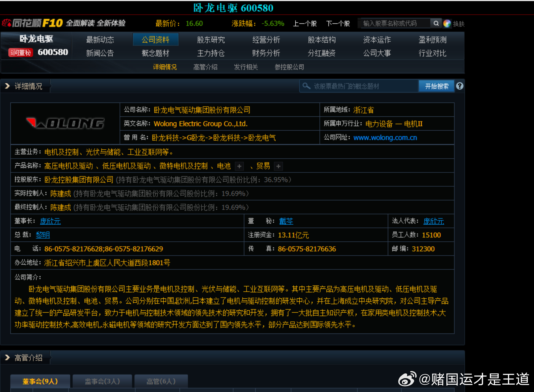The width and height of the screenshot is (534, 392).
Task: Open the 盈利预测 menu tab
Action: [x=433, y=40]
